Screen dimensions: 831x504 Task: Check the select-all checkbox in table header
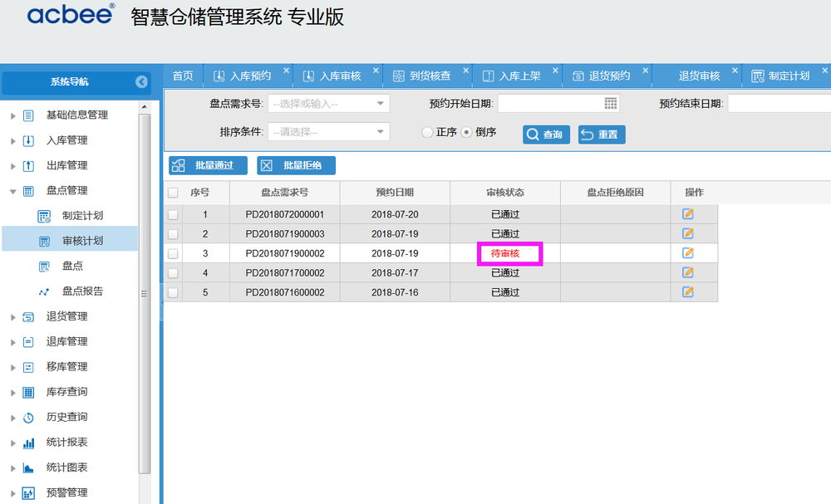point(173,193)
